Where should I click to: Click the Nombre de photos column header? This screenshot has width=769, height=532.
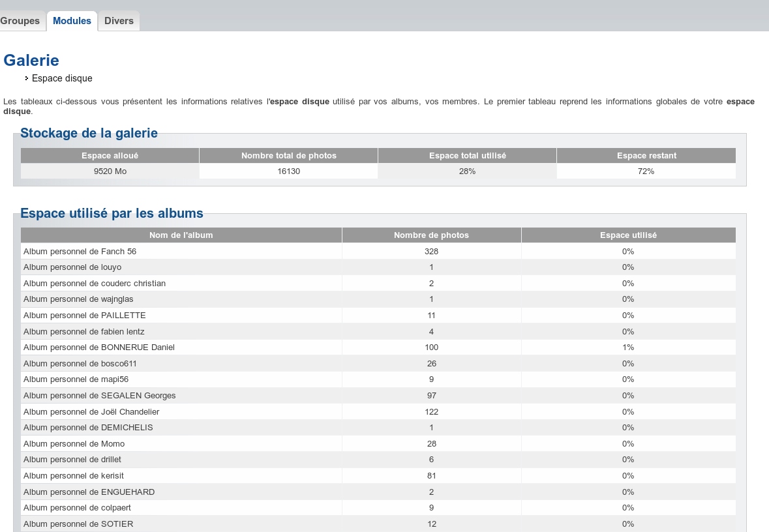pos(432,235)
